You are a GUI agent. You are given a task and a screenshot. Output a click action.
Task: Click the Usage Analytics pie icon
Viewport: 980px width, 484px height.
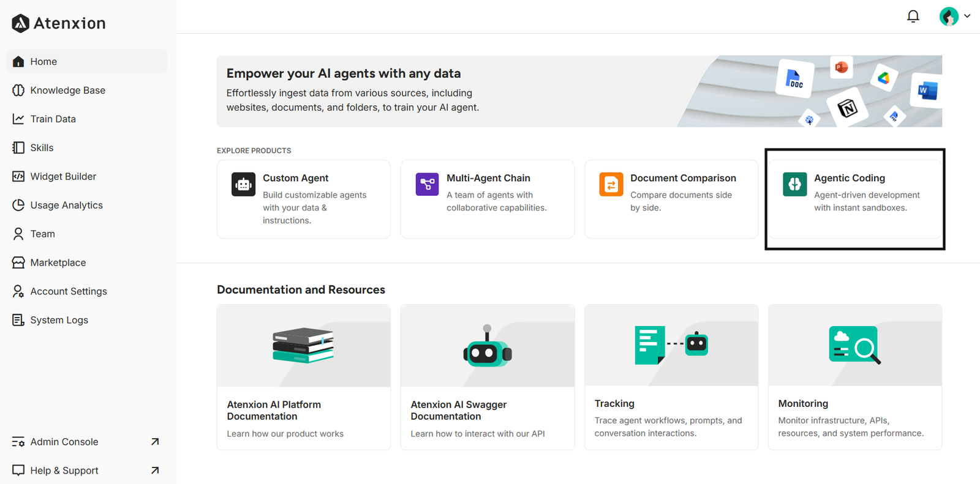(x=18, y=205)
